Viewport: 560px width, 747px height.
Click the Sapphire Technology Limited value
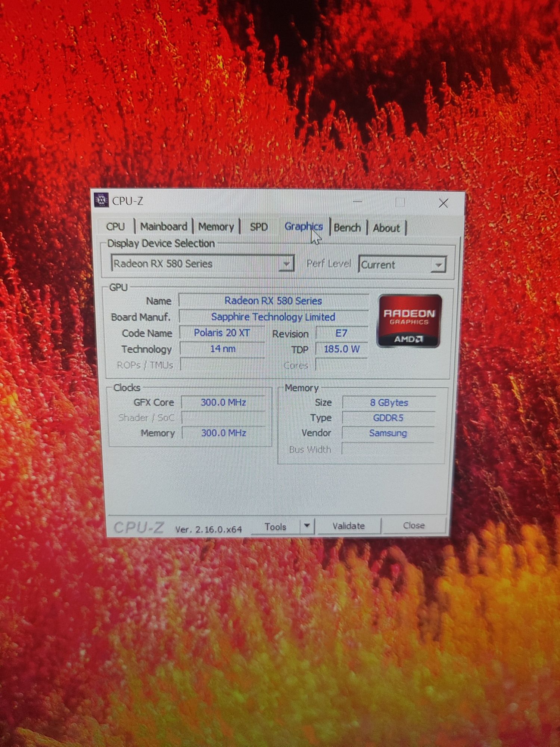point(273,317)
